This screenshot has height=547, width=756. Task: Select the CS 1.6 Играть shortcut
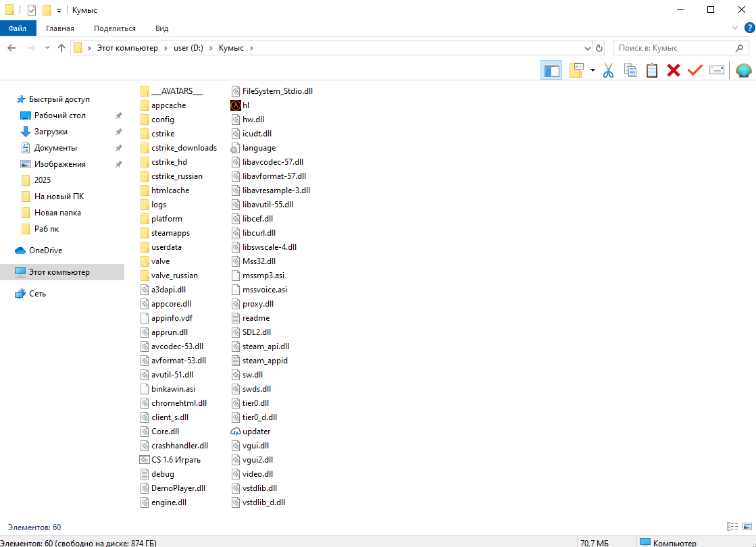click(x=170, y=460)
